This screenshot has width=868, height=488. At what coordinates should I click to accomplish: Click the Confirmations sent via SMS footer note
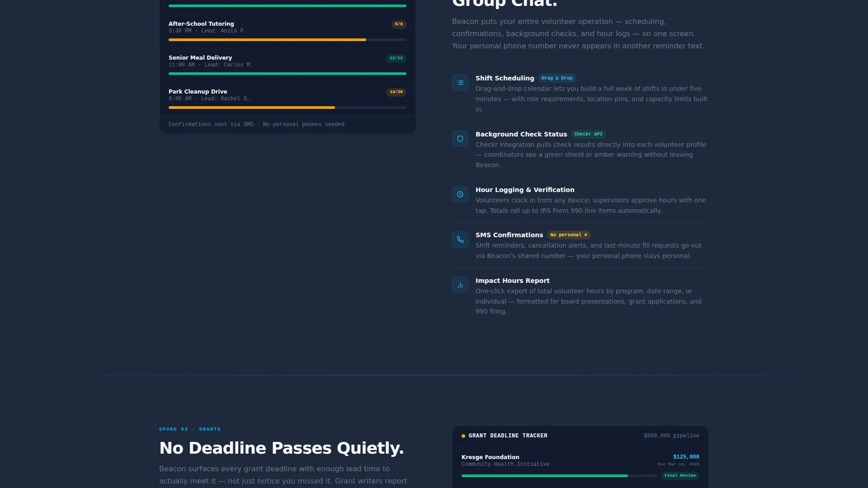256,124
